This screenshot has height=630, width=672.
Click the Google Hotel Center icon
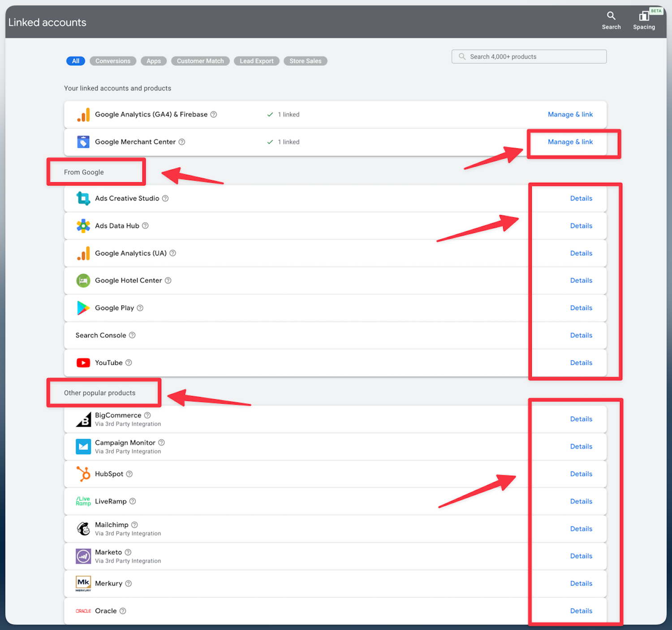pos(83,281)
